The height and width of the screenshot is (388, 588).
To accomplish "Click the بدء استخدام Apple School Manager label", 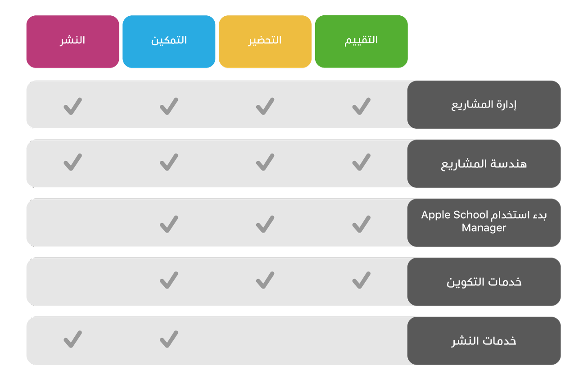I will coord(484,222).
